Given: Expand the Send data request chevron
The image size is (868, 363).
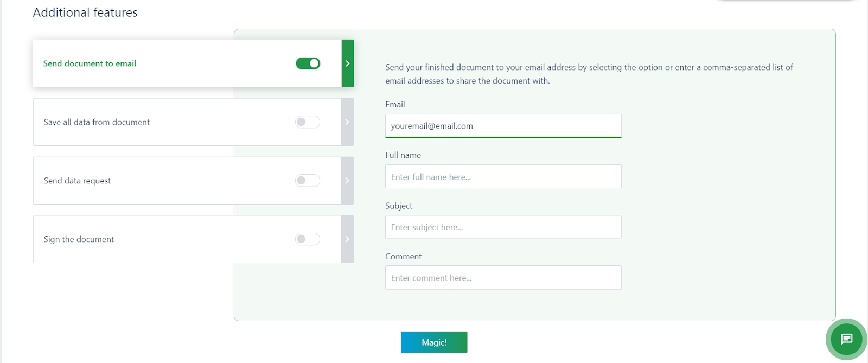Looking at the screenshot, I should tap(348, 181).
